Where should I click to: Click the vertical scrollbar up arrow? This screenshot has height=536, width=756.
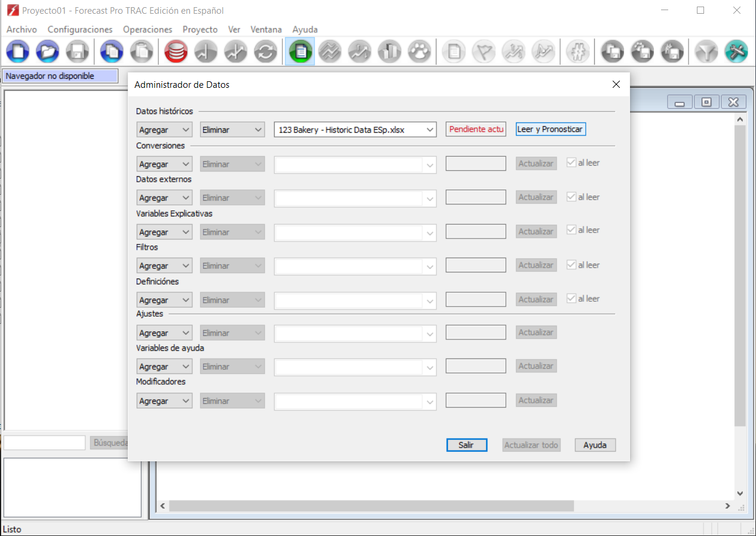click(x=740, y=120)
